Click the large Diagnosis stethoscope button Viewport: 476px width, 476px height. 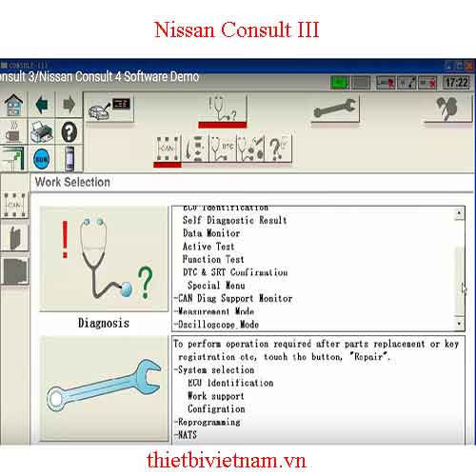(x=104, y=259)
